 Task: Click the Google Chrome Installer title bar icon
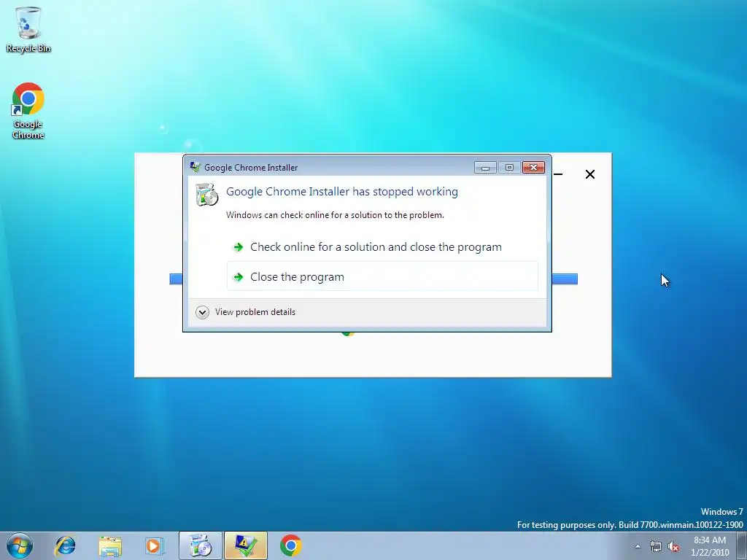tap(196, 167)
